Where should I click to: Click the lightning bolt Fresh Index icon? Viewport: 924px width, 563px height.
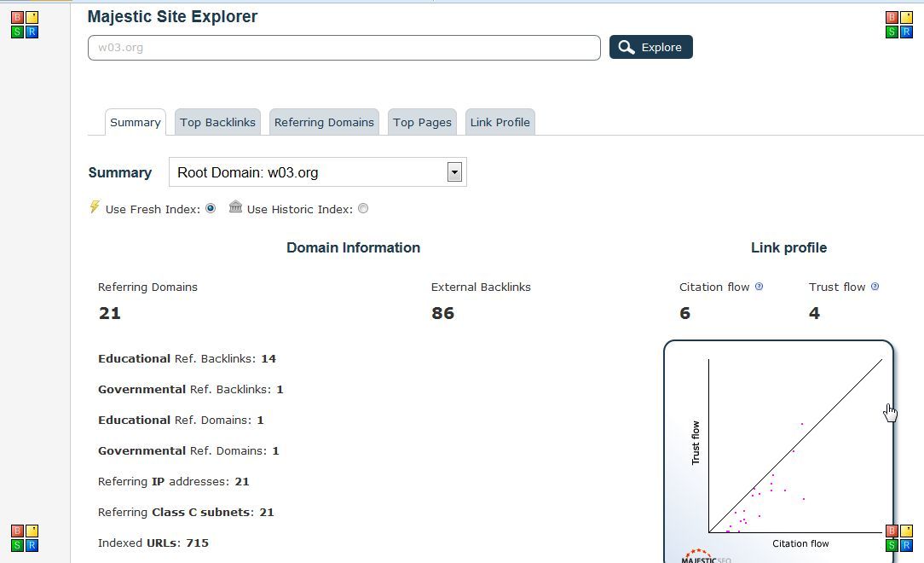click(x=95, y=207)
